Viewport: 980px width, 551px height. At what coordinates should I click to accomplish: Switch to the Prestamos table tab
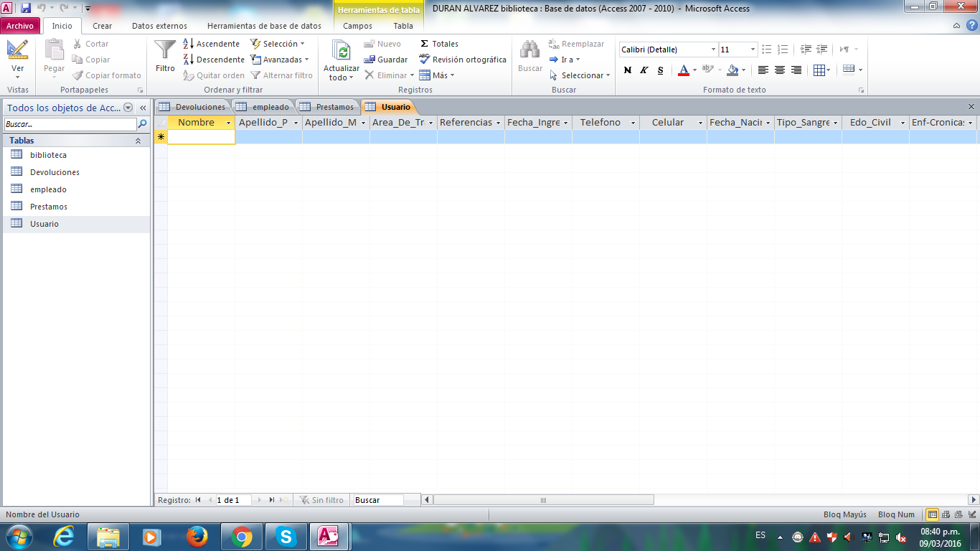pyautogui.click(x=327, y=107)
